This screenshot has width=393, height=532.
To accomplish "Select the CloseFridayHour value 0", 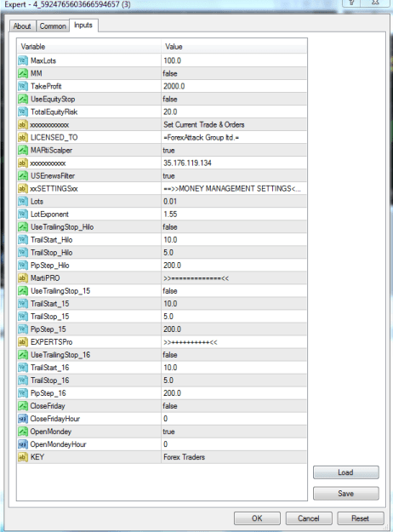I will coord(166,419).
